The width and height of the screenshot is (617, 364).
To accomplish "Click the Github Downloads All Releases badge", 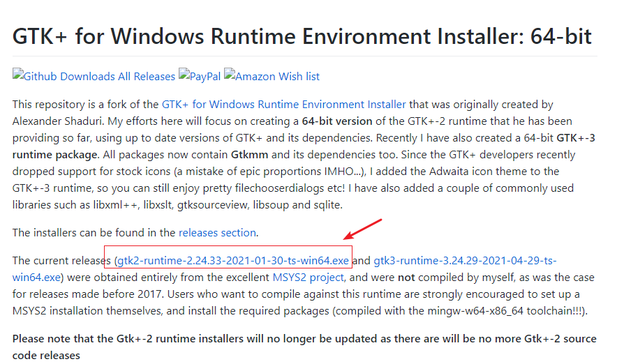I will [x=94, y=76].
